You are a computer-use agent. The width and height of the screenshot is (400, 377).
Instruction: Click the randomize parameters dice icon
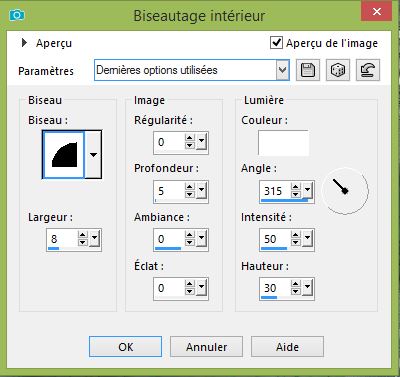coord(338,70)
